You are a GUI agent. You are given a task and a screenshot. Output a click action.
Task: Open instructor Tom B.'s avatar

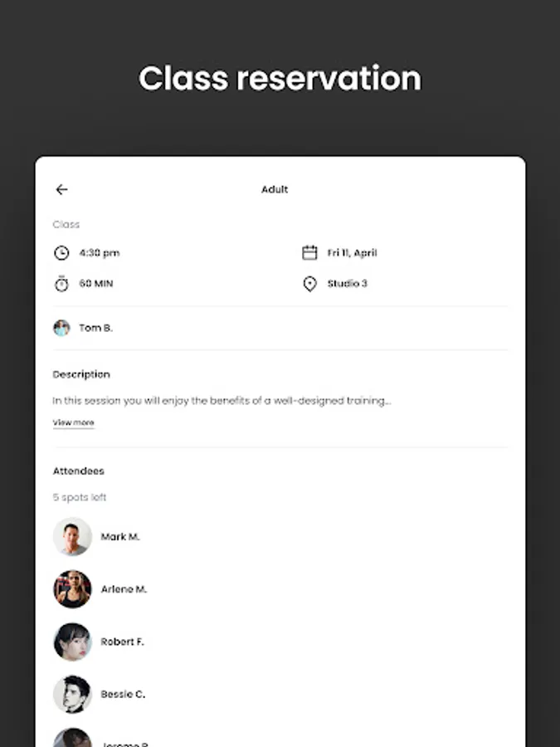(61, 328)
